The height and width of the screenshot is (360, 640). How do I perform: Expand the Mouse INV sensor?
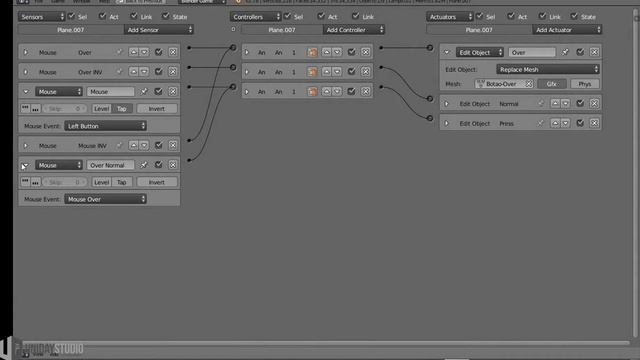click(26, 145)
